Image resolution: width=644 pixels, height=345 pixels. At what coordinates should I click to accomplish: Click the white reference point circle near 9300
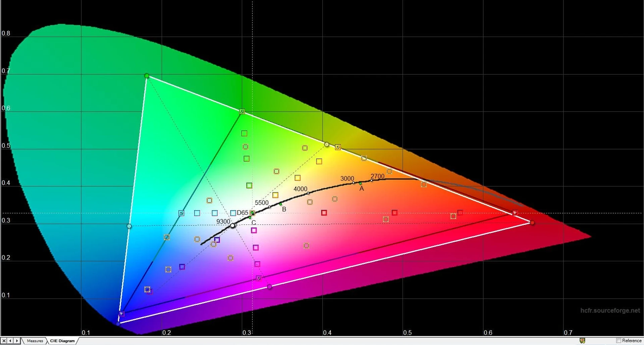tap(233, 225)
